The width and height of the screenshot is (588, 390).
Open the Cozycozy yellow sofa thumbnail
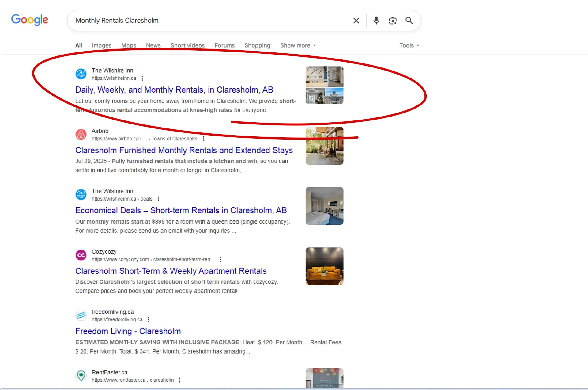324,266
